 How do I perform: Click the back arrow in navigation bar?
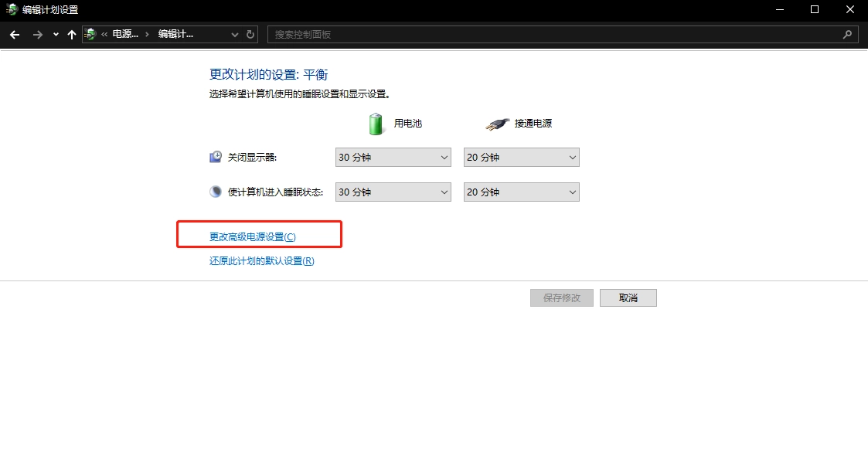click(15, 35)
